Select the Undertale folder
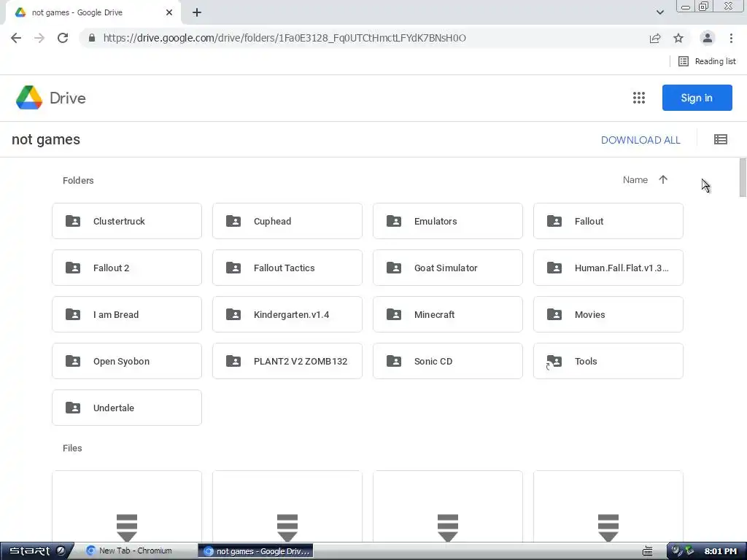This screenshot has width=747, height=560. click(x=127, y=408)
